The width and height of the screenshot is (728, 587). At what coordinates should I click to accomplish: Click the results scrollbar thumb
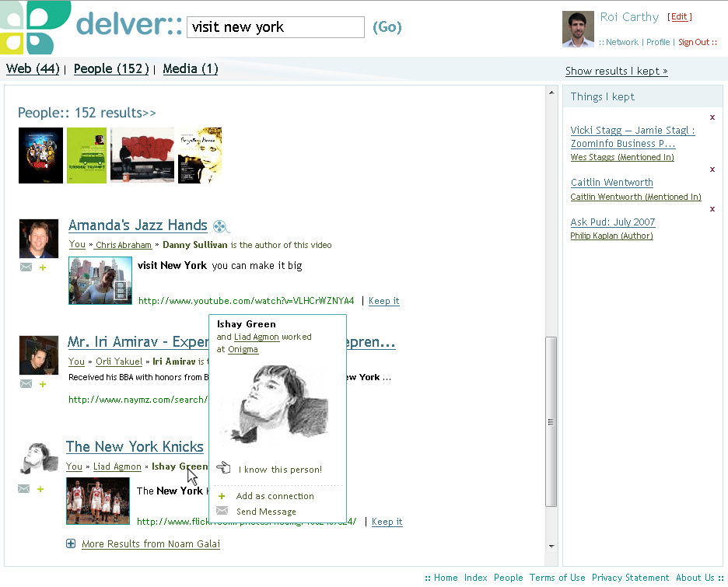click(x=551, y=422)
